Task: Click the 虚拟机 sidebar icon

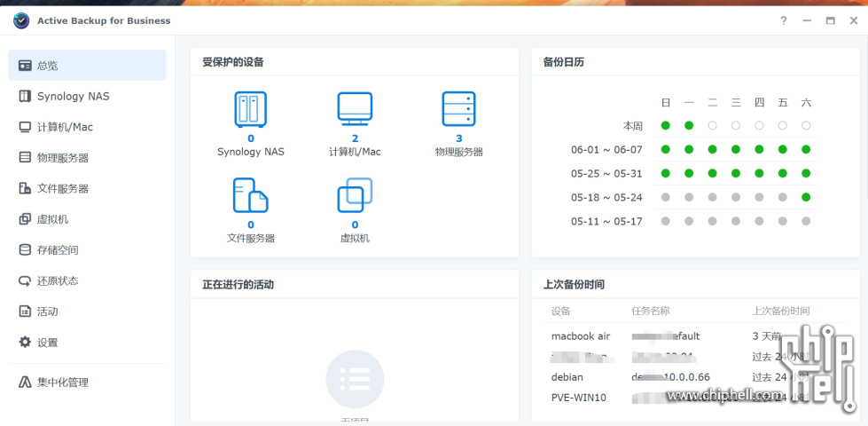Action: 25,219
